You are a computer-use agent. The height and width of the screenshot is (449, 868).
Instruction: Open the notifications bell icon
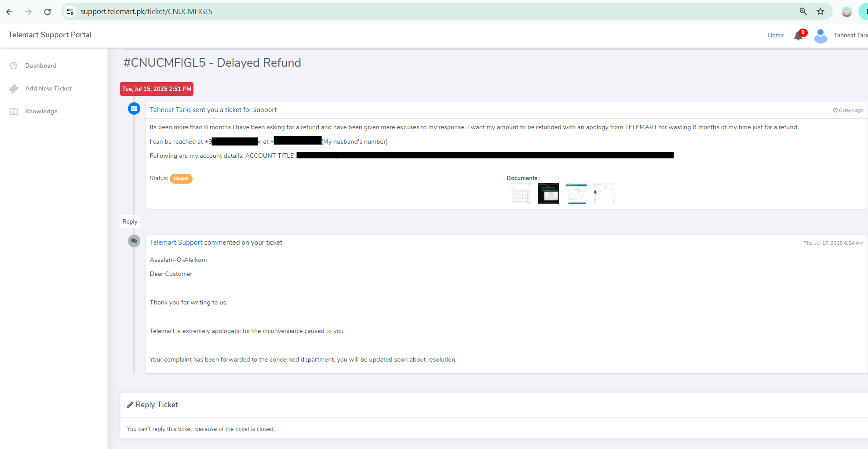799,36
